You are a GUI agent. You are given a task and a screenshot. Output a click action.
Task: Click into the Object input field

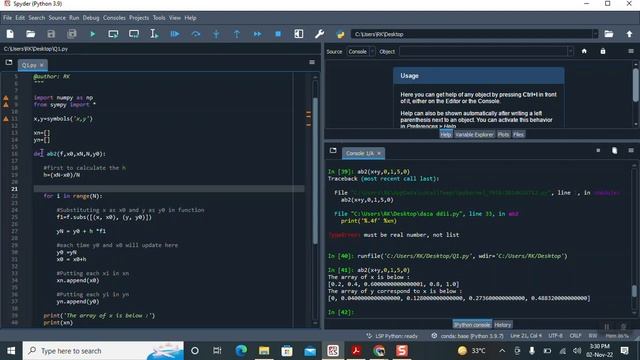tap(483, 51)
